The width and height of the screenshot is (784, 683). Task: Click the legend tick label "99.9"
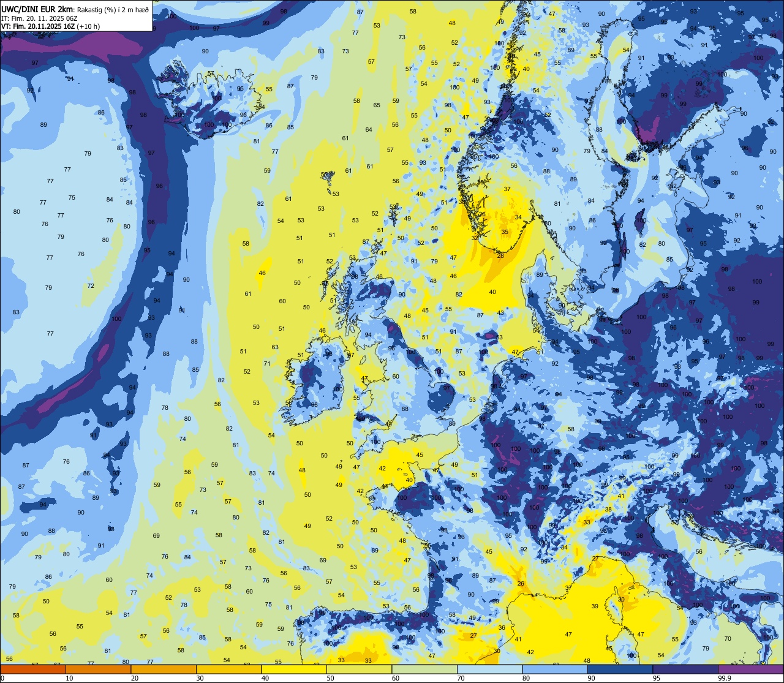pos(725,678)
